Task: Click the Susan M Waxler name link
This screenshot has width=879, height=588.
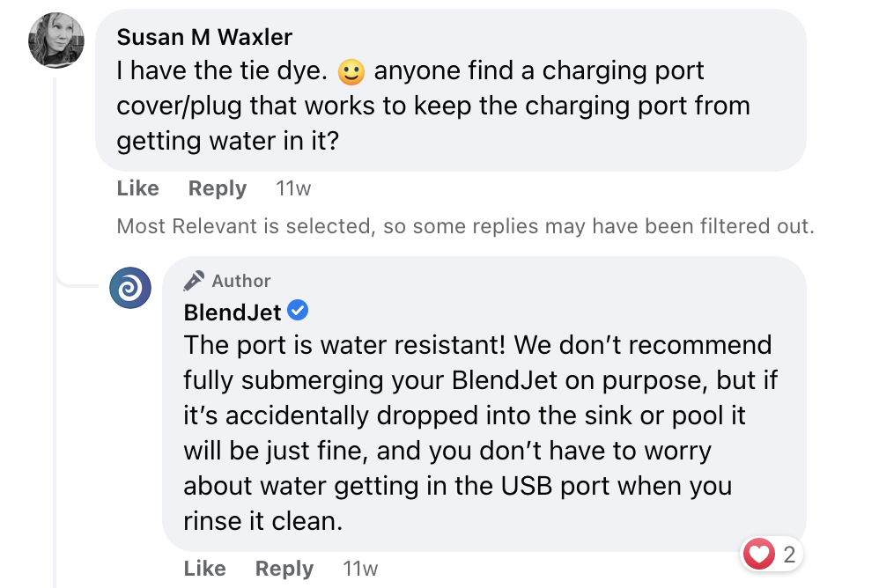Action: [x=204, y=38]
